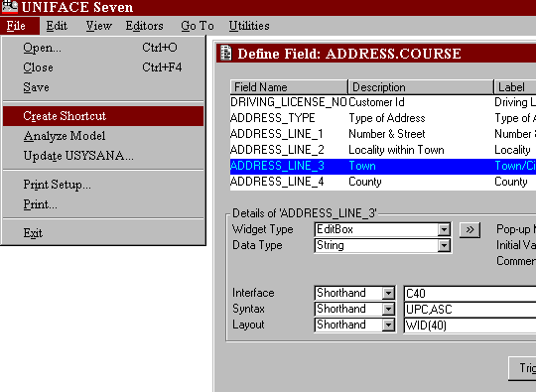Open the Syntax Shorthand dropdown arrow
Image resolution: width=536 pixels, height=392 pixels.
pos(388,309)
